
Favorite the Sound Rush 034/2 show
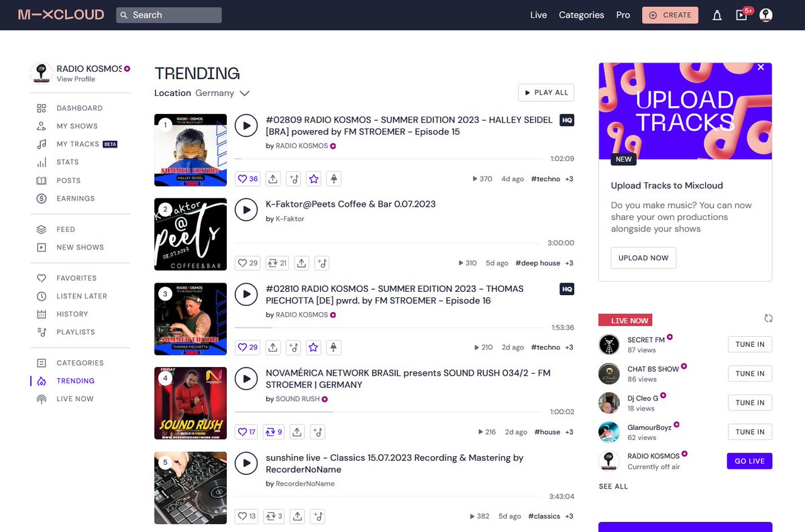[x=247, y=432]
